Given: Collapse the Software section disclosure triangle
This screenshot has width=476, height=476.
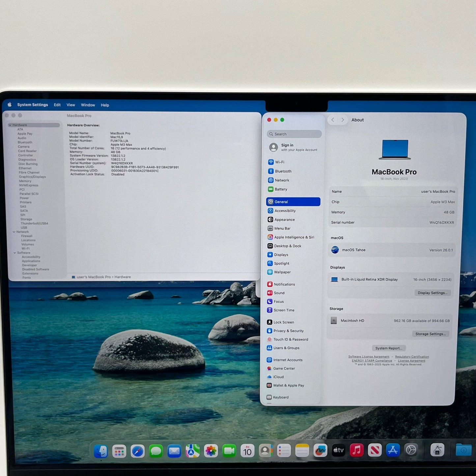Looking at the screenshot, I should [x=14, y=253].
